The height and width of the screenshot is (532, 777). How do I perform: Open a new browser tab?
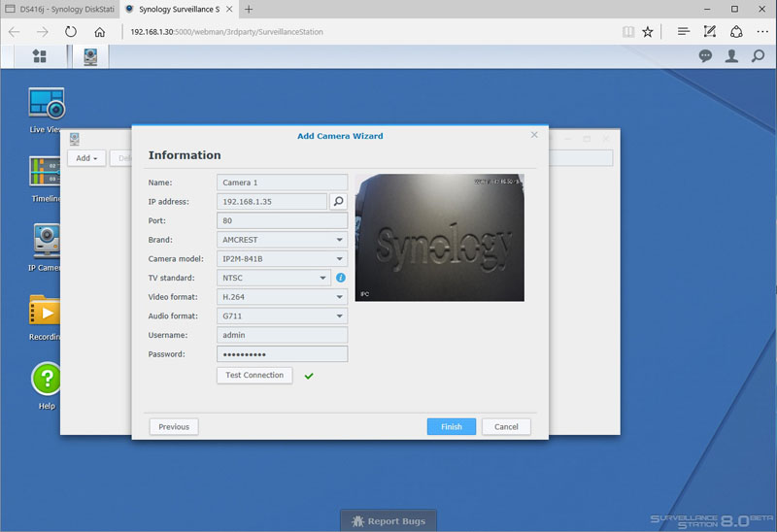tap(249, 9)
